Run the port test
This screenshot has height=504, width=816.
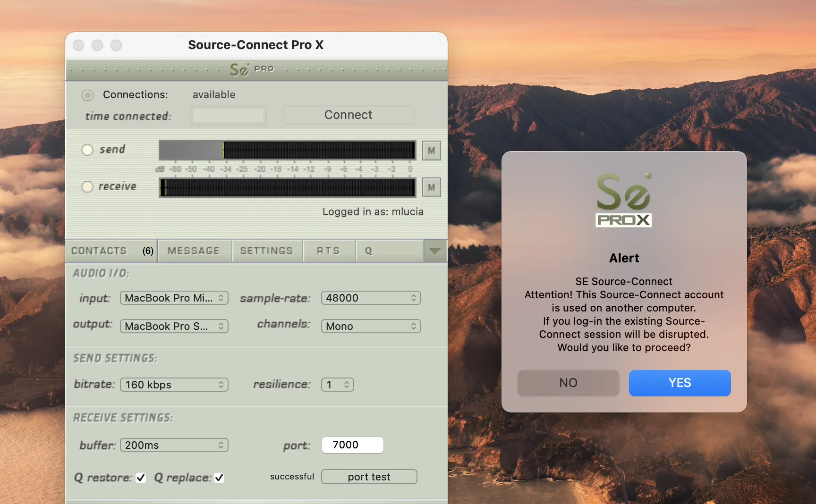pos(369,477)
